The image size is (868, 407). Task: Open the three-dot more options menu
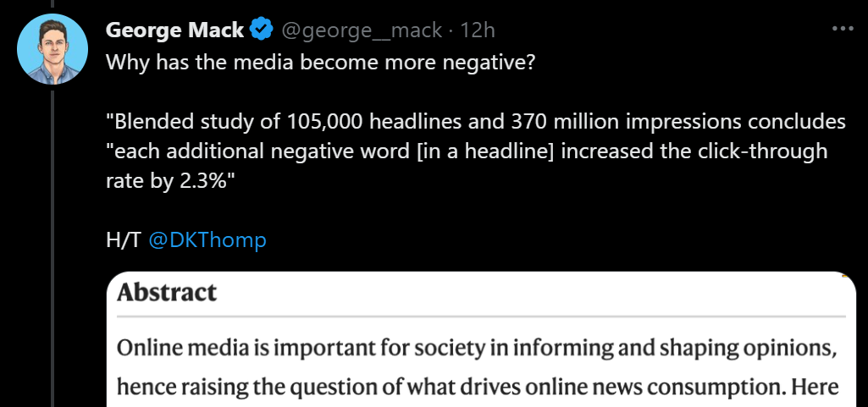[843, 30]
